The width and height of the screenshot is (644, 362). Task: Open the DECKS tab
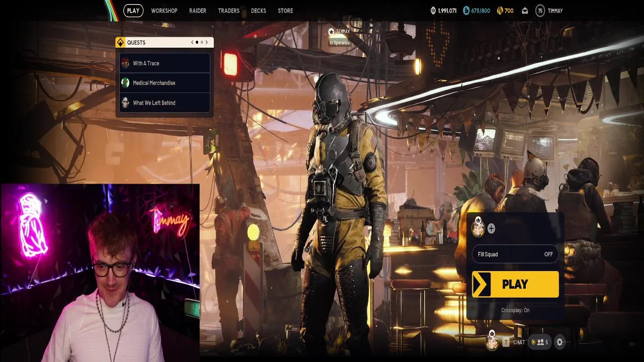tap(259, 11)
